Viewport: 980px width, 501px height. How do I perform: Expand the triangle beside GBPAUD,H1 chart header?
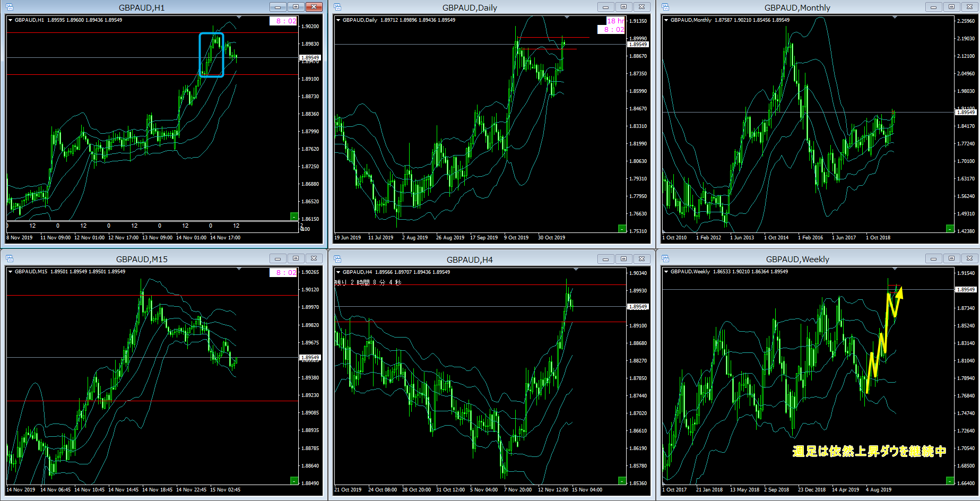pos(10,20)
